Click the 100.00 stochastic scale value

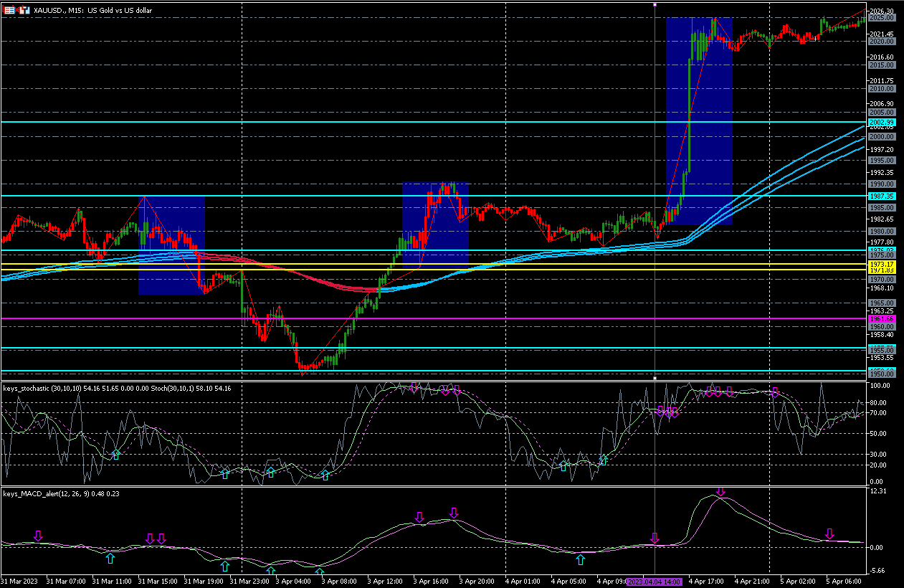click(x=879, y=386)
